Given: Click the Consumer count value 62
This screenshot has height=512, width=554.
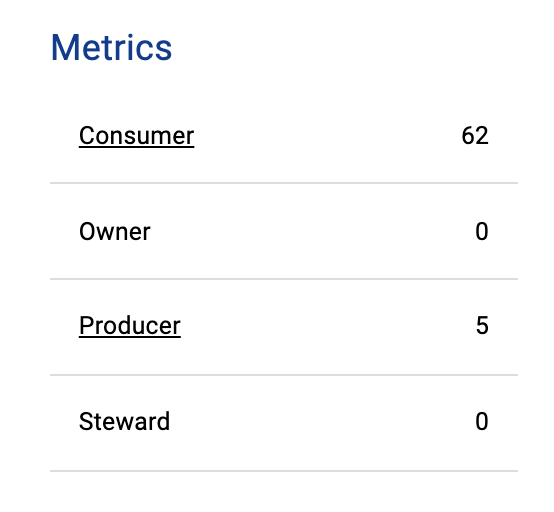Looking at the screenshot, I should [x=475, y=136].
